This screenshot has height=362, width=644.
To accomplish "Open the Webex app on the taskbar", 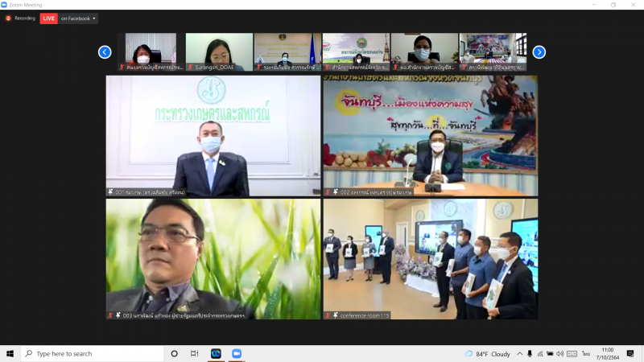I will pyautogui.click(x=216, y=353).
